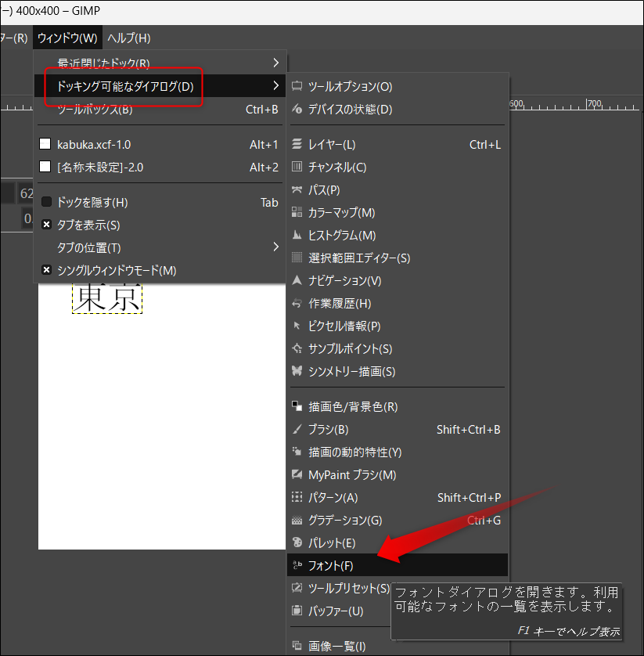
Task: Click the Tool Options (ツールオプション) icon
Action: point(297,86)
